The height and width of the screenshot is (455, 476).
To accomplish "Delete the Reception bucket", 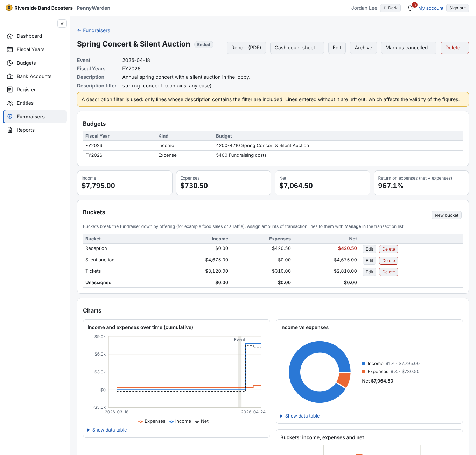I will [x=388, y=249].
